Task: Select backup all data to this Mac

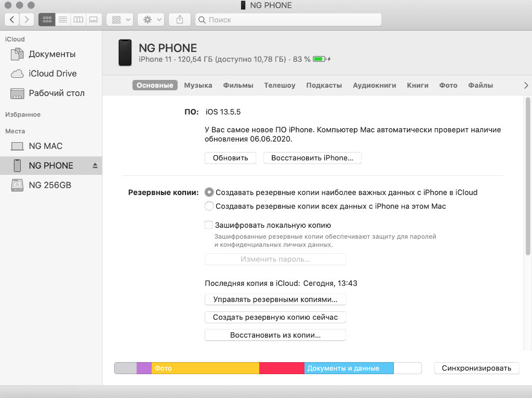Action: click(209, 206)
